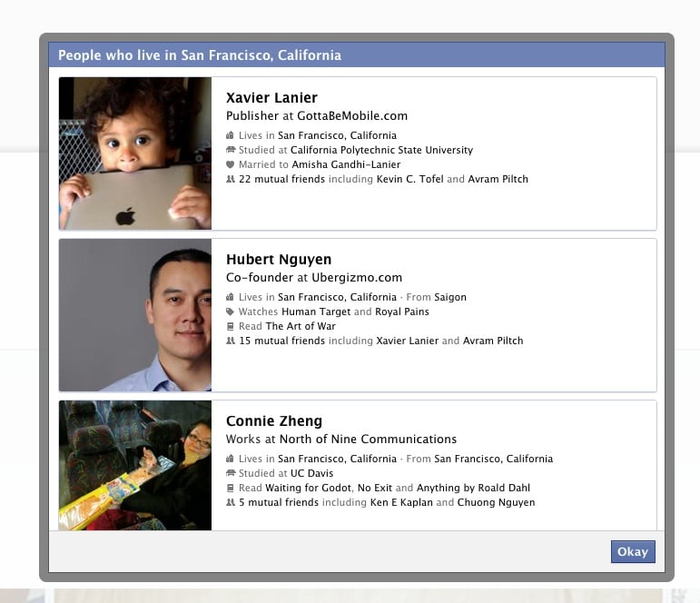Open The Art of War link
Viewport: 700px width, 603px height.
click(300, 326)
